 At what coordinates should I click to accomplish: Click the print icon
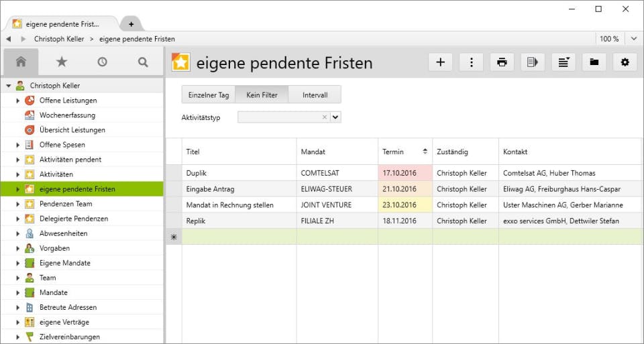[502, 62]
